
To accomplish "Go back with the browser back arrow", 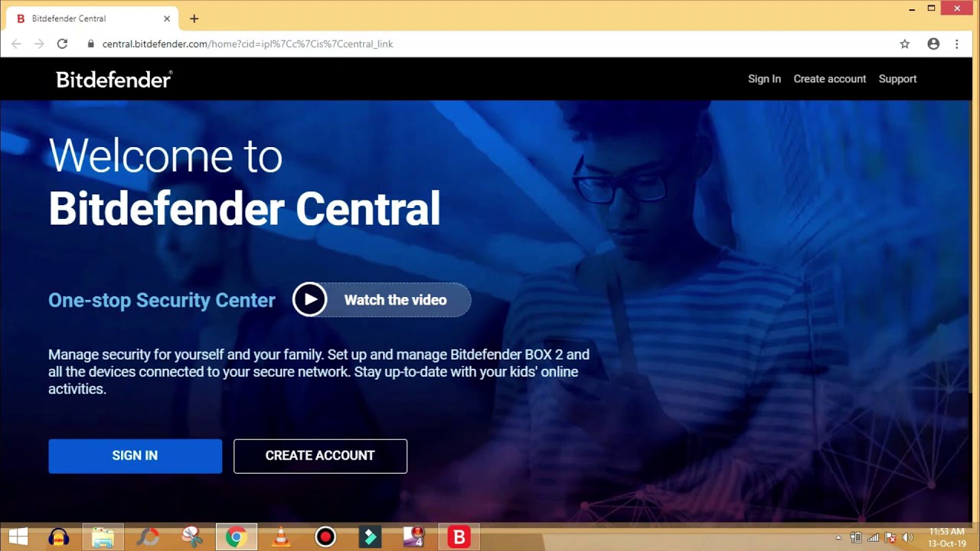I will [x=17, y=44].
